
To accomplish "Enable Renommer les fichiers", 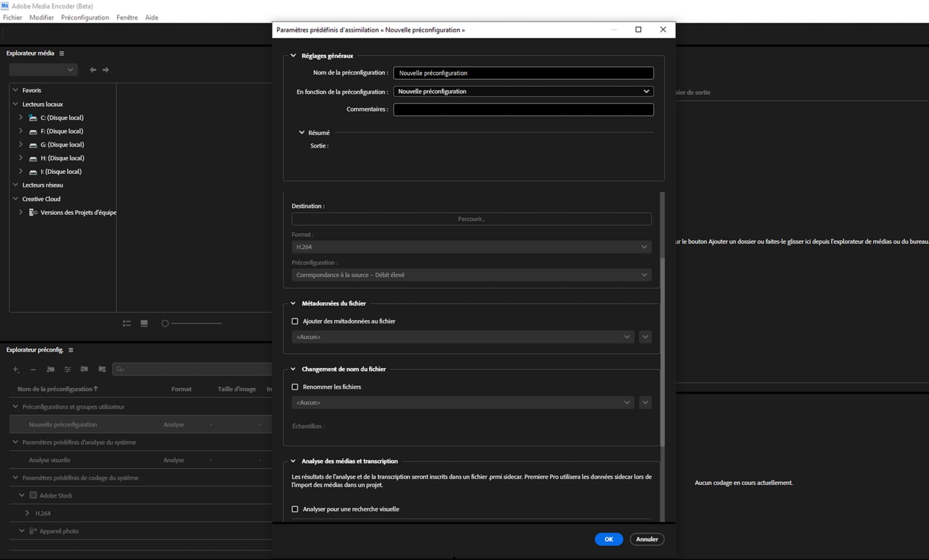I will click(x=295, y=387).
